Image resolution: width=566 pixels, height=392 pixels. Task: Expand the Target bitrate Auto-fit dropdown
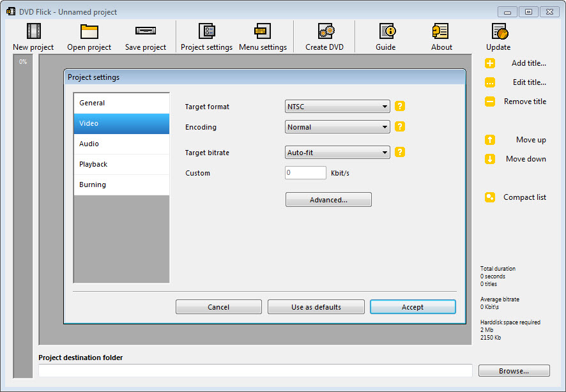337,153
